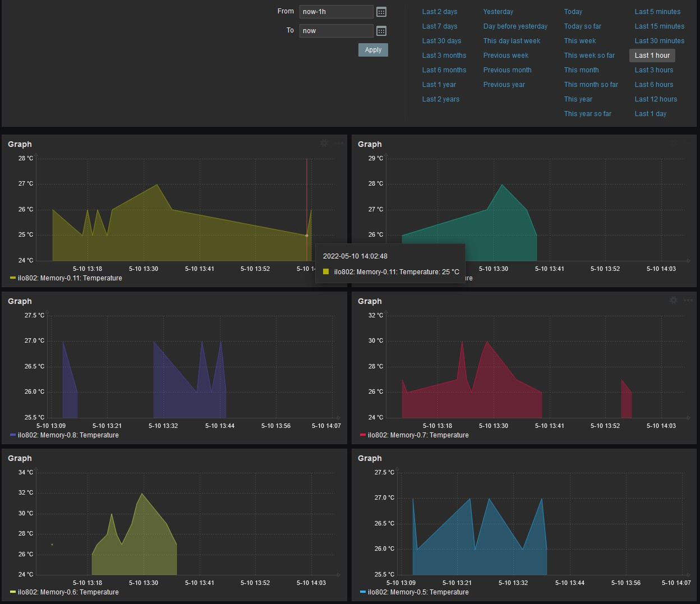Image resolution: width=700 pixels, height=604 pixels.
Task: Open gear settings on Memory-0.11 graph
Action: (324, 144)
